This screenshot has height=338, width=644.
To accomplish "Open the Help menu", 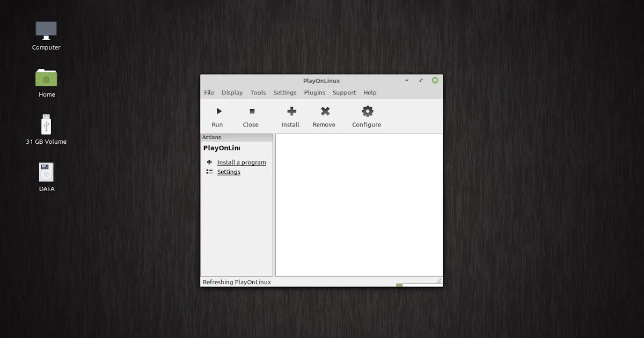I will (x=370, y=92).
